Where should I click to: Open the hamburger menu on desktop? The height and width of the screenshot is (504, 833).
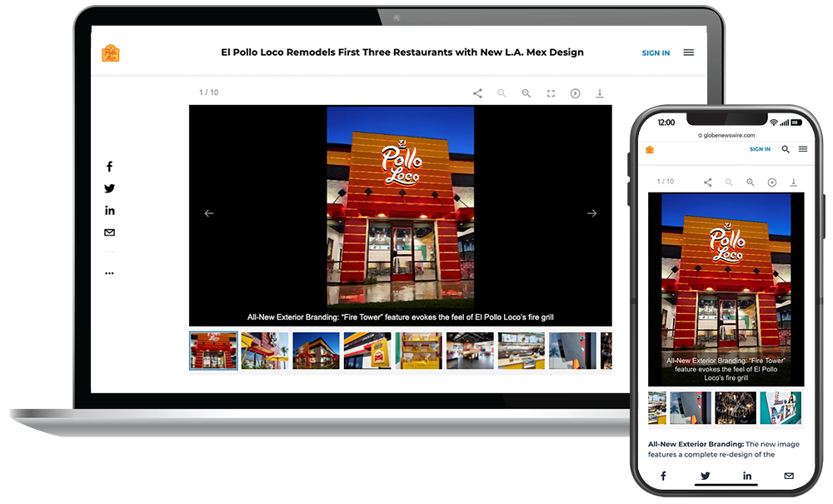tap(689, 52)
